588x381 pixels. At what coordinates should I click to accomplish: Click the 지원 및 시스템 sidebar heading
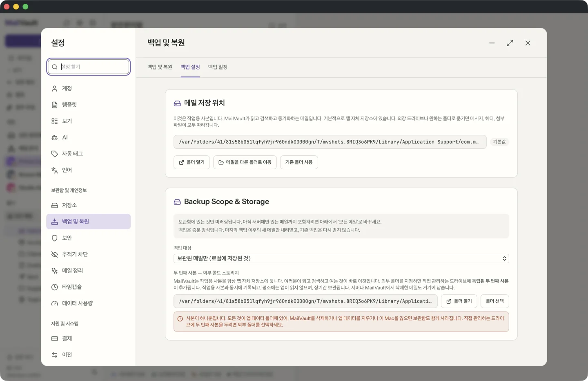pos(65,324)
